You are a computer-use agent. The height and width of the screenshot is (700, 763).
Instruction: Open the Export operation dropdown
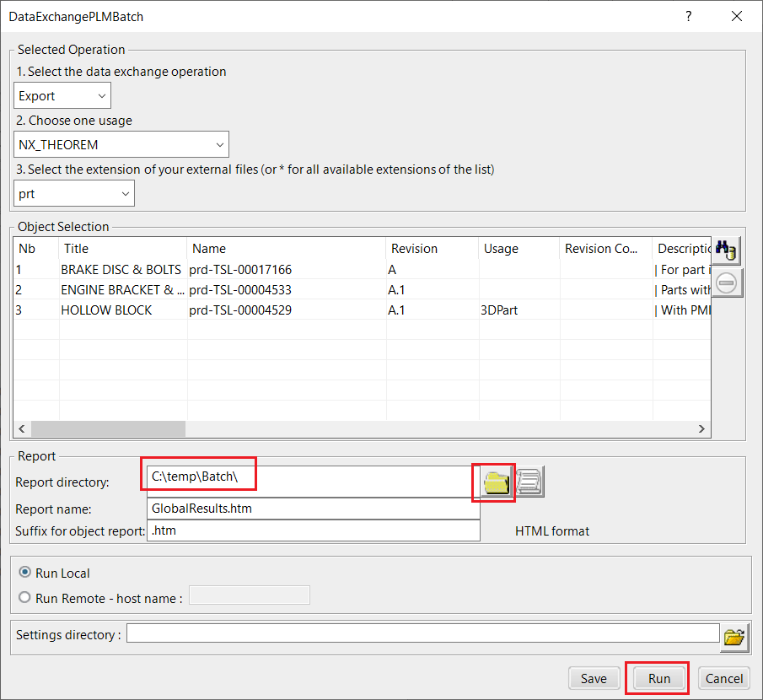pyautogui.click(x=62, y=96)
